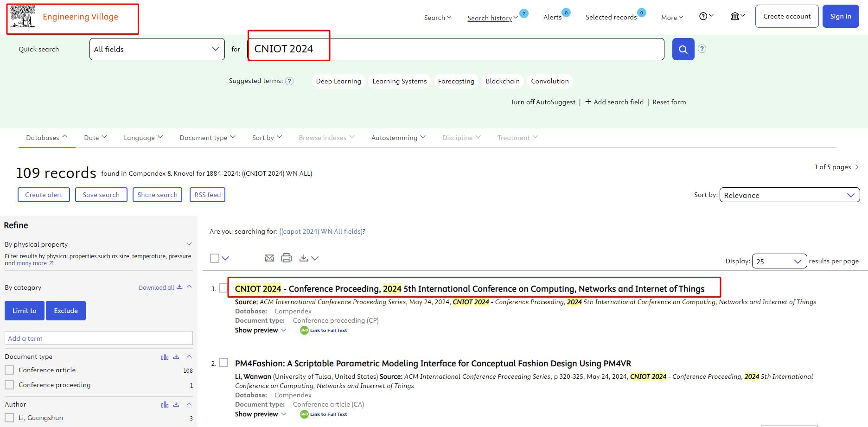
Task: Tick the Conference proceeding filter checkbox
Action: (9, 385)
